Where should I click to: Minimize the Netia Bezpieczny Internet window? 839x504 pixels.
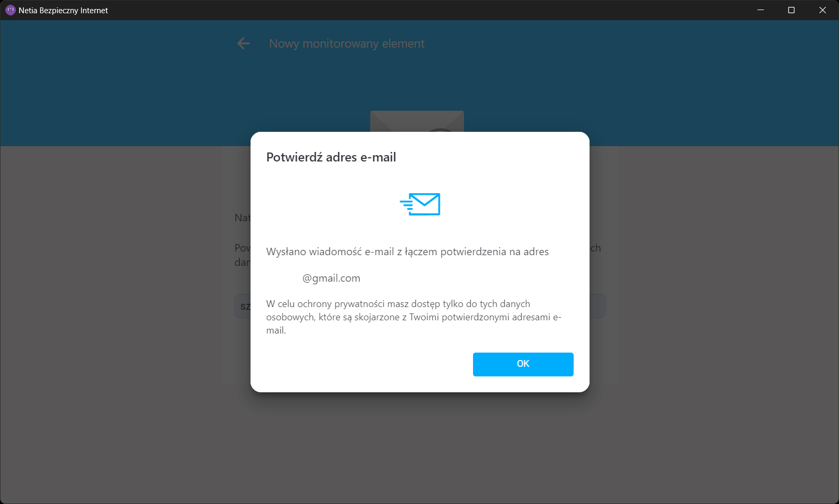(x=761, y=10)
